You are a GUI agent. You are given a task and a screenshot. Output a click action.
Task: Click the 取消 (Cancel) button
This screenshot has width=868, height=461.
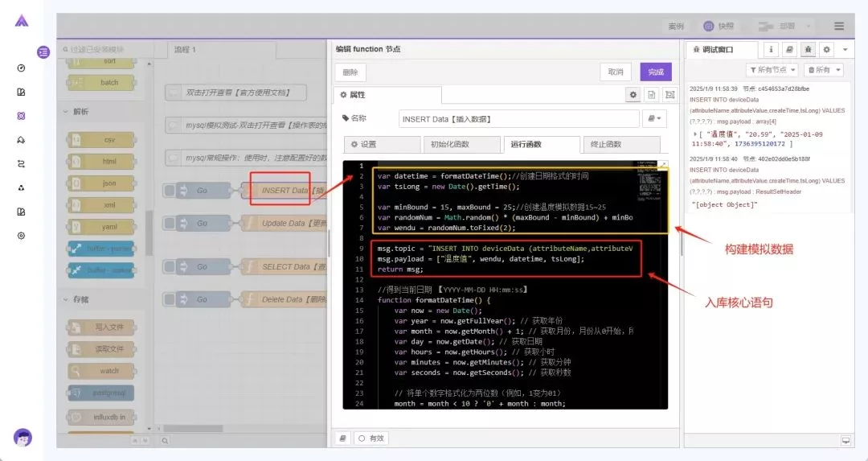pyautogui.click(x=615, y=72)
